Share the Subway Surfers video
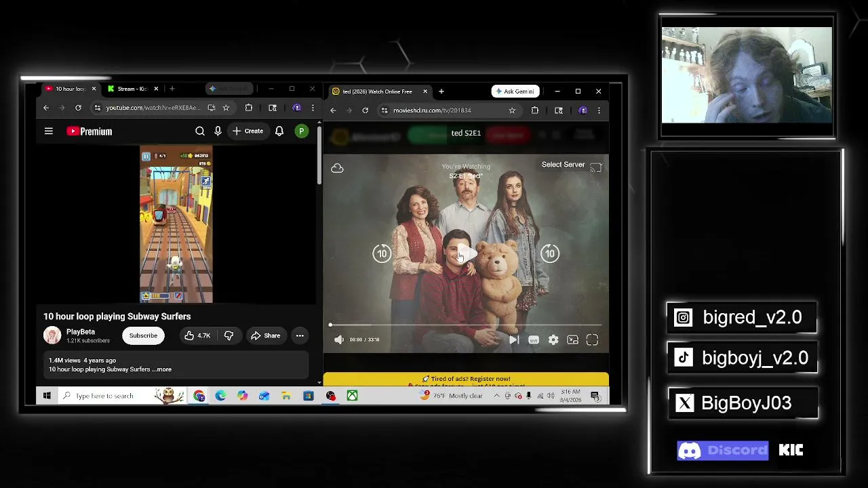The image size is (868, 488). pyautogui.click(x=265, y=335)
